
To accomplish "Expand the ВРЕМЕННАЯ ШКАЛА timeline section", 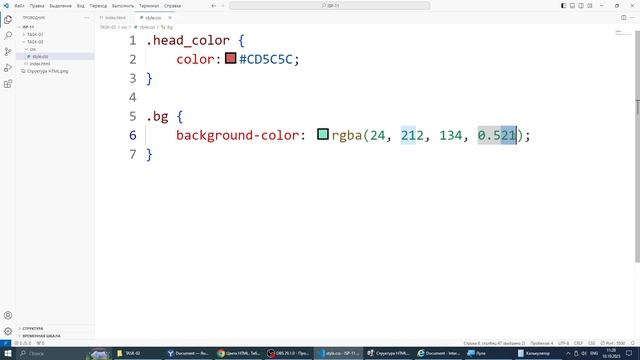I will [55, 336].
